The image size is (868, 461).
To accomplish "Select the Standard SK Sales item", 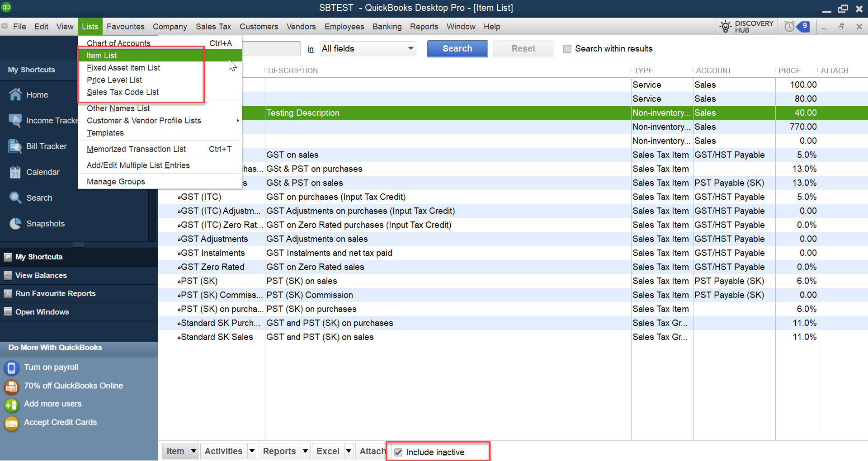I will tap(513, 337).
